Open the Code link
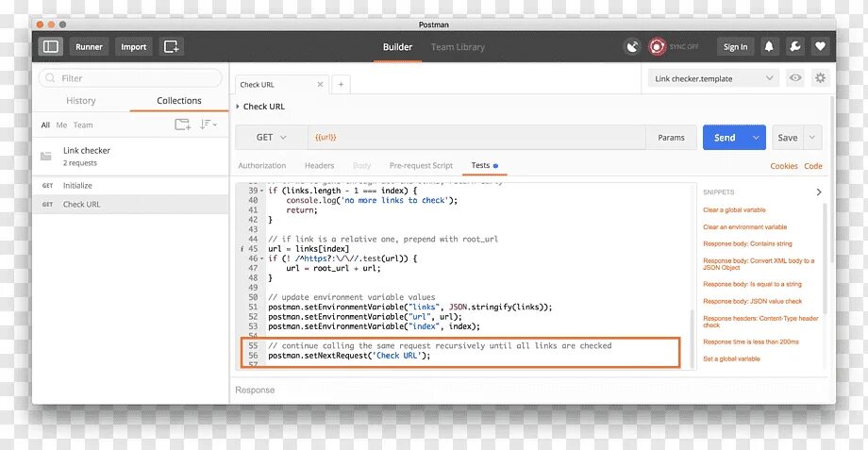868x450 pixels. 813,166
